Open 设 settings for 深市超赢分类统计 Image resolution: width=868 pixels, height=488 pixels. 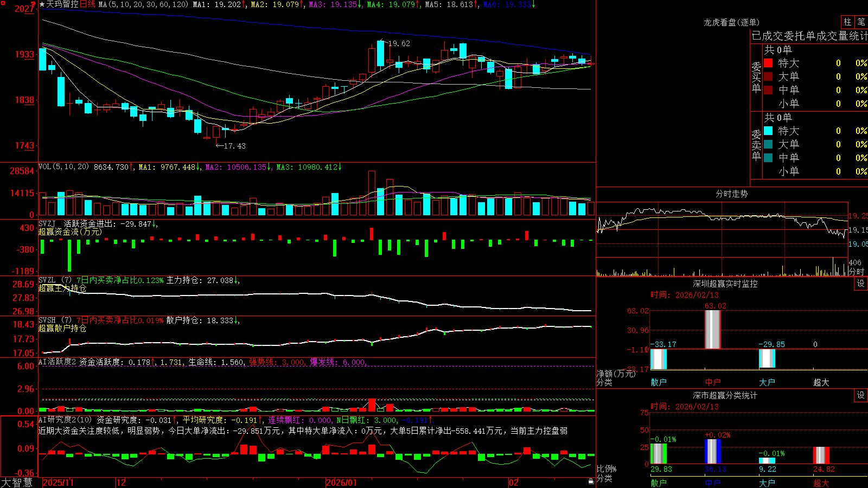[x=861, y=395]
